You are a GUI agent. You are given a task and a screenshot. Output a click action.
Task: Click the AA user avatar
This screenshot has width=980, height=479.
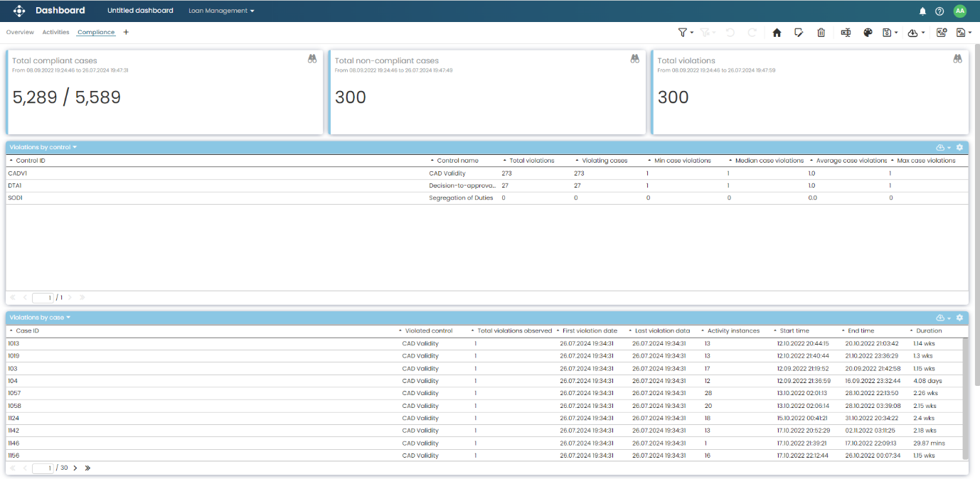click(960, 11)
